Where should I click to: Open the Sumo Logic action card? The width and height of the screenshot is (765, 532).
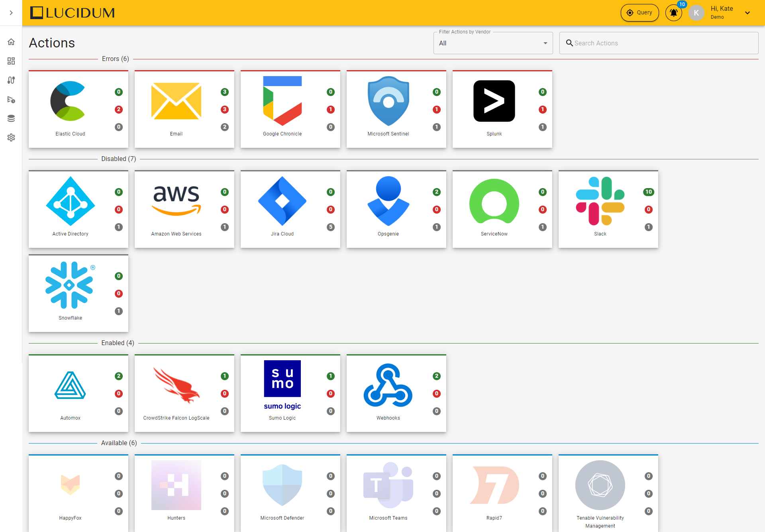[x=290, y=393]
